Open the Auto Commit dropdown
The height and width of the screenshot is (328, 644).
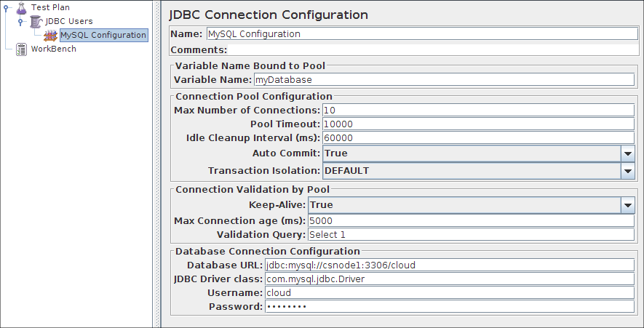[x=628, y=153]
